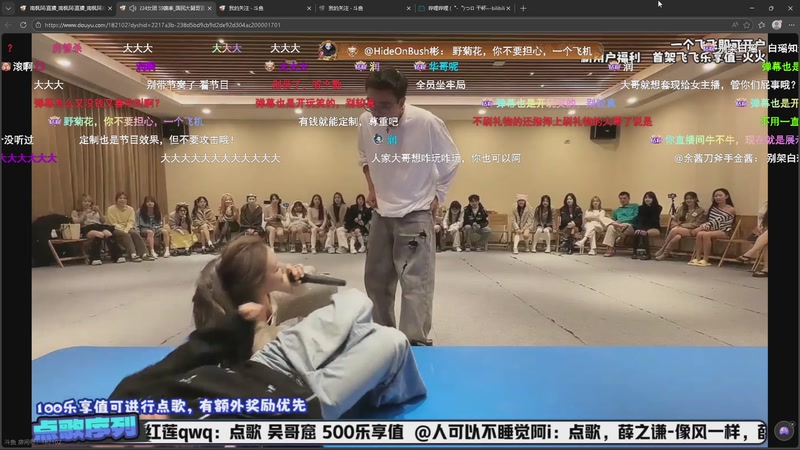
Task: Click danmaku 别带节奏了 看节目
Action: pyautogui.click(x=187, y=85)
